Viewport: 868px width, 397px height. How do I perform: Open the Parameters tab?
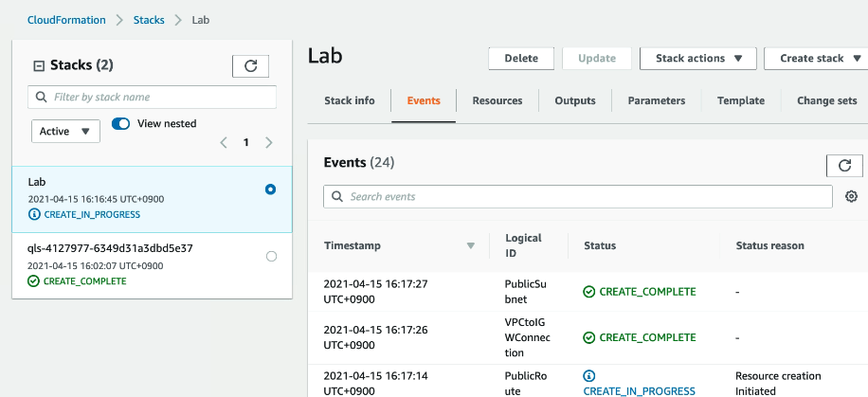(657, 100)
